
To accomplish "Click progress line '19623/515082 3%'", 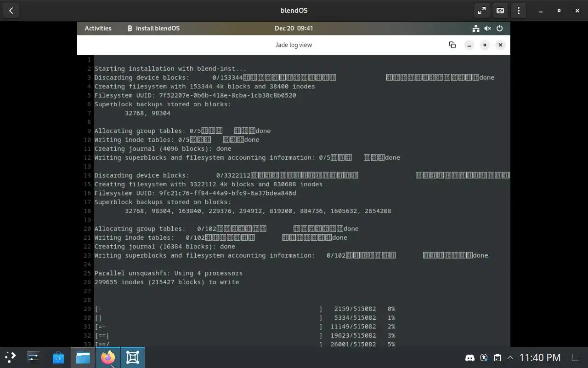I will 245,335.
